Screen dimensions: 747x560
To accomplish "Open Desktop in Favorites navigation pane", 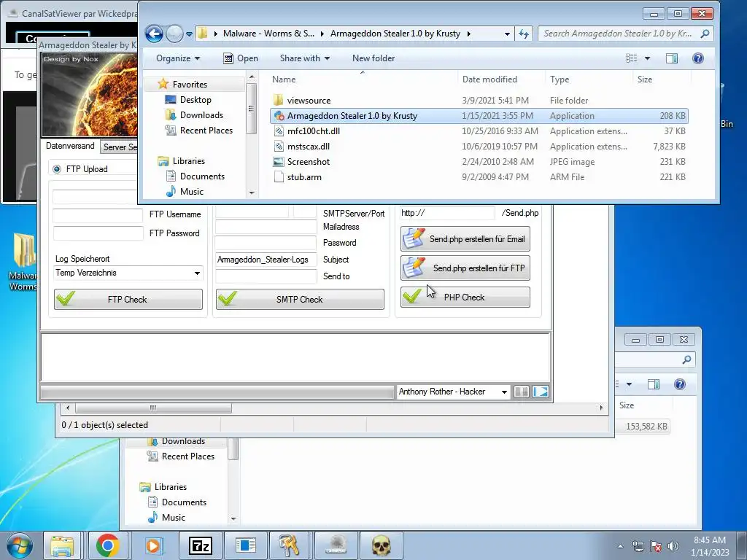I will 196,99.
